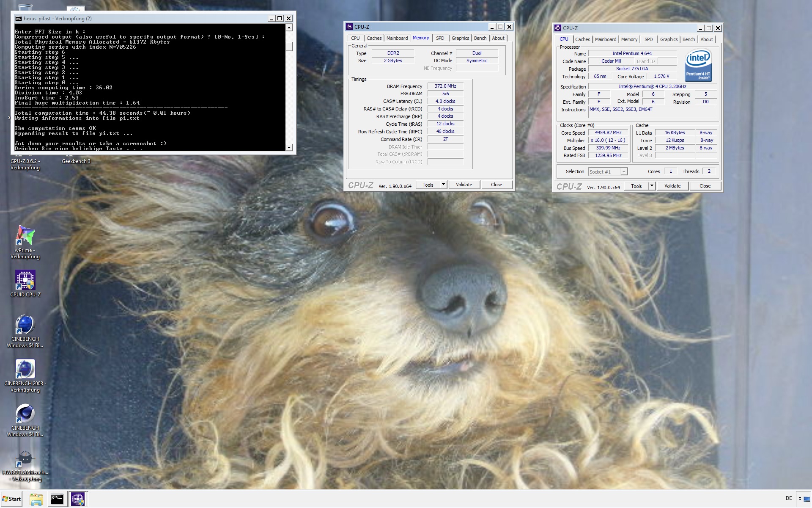The height and width of the screenshot is (508, 812).
Task: Click the console icon in the hexus_pifast title bar
Action: (x=18, y=19)
